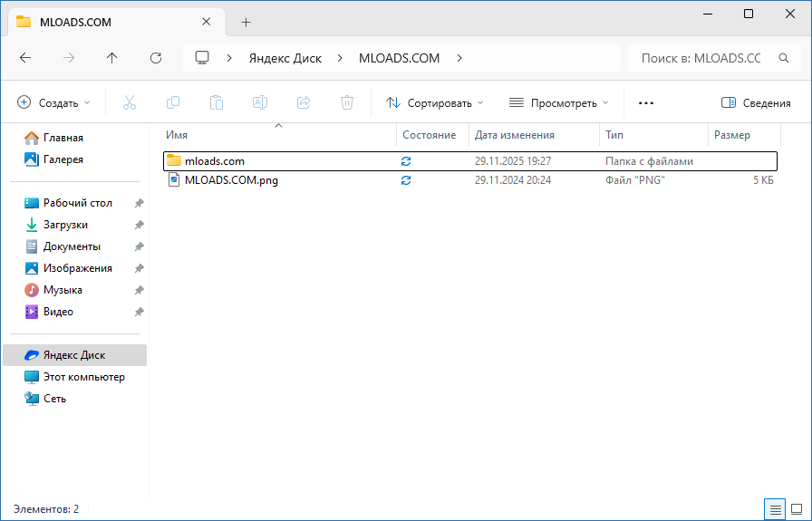Open the three-dots more options menu
The image size is (812, 521).
pos(646,103)
